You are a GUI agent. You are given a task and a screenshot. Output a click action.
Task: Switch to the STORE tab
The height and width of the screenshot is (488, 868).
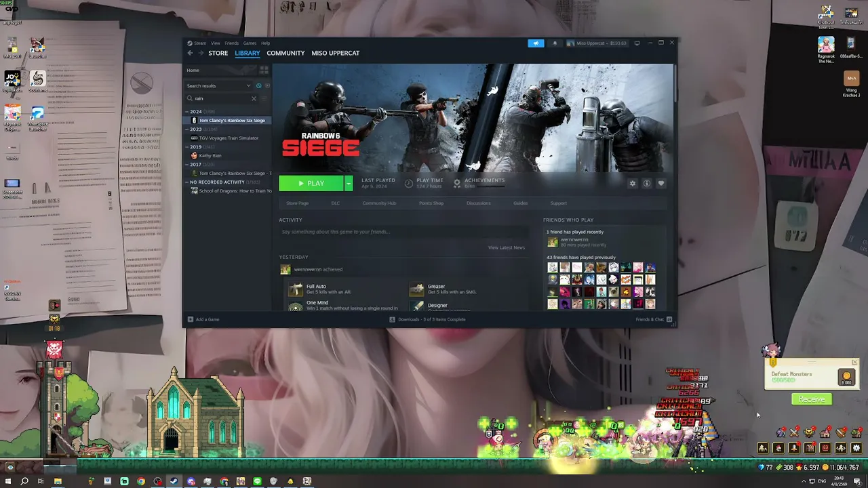pos(218,53)
